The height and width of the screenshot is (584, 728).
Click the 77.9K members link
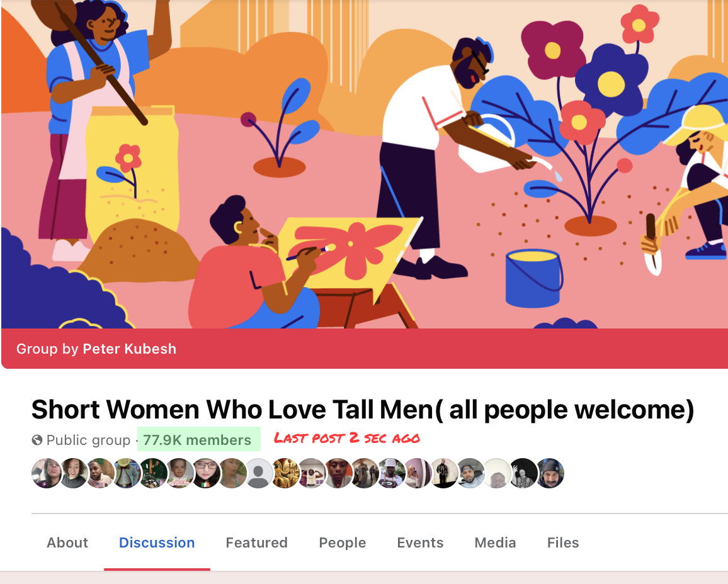pos(197,440)
